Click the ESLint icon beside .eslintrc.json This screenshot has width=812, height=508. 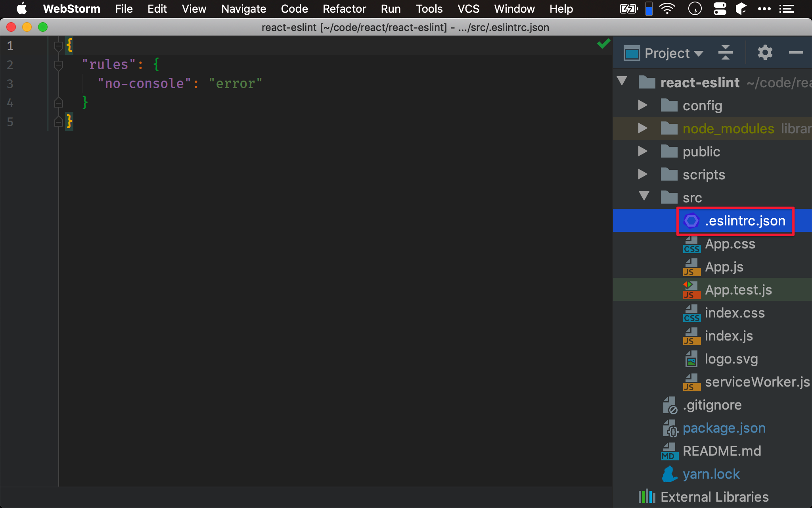click(x=691, y=221)
